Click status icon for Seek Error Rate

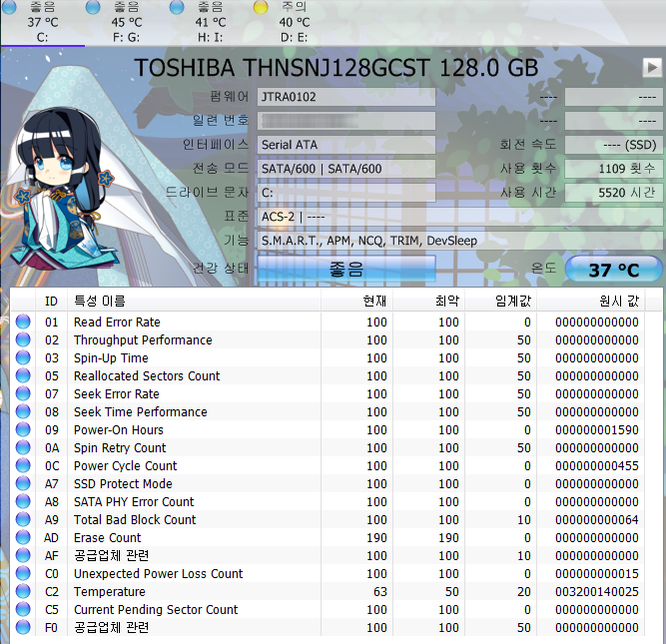[x=23, y=393]
